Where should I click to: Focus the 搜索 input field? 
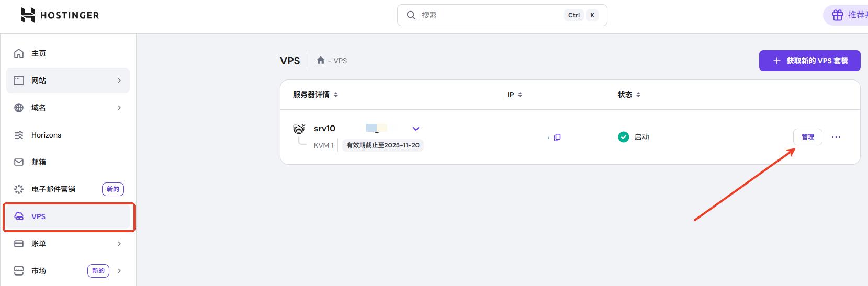point(487,15)
